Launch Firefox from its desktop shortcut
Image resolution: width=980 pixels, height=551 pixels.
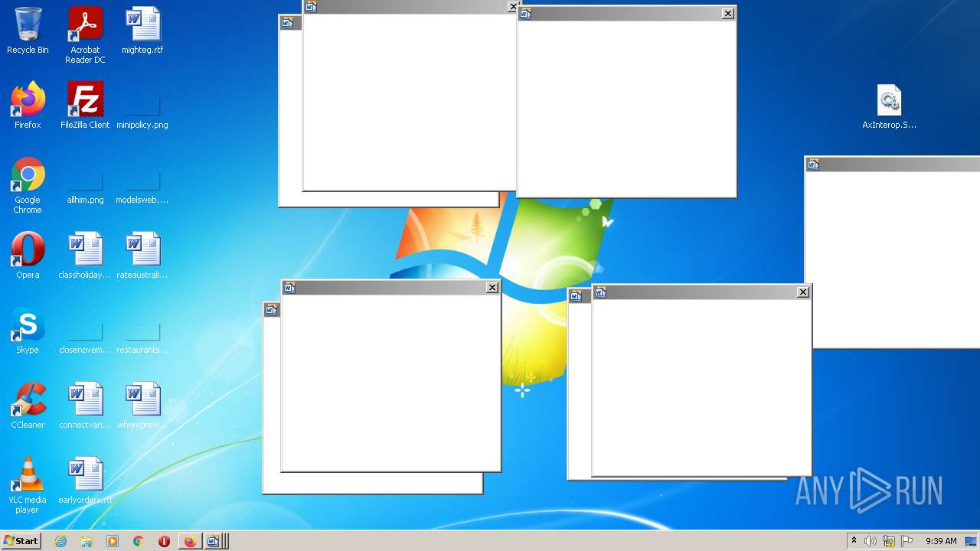click(28, 106)
